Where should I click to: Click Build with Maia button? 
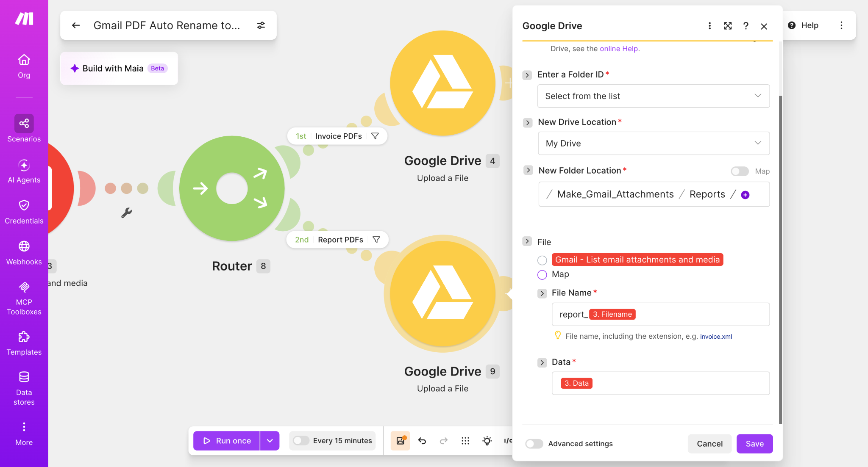[x=119, y=68]
